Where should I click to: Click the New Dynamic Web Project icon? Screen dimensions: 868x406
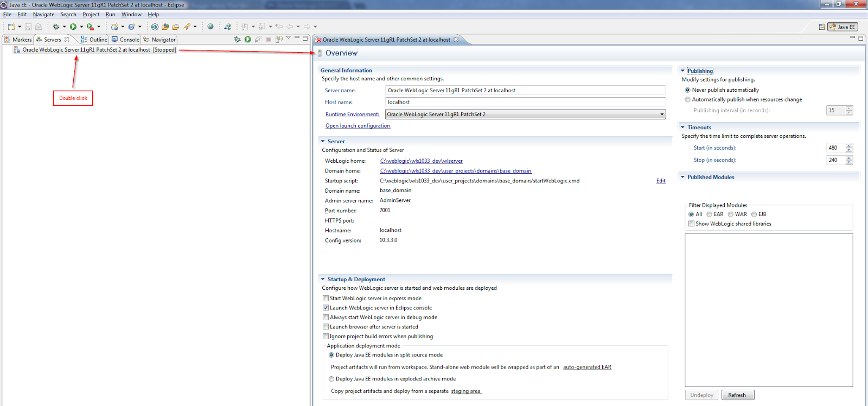pos(114,27)
